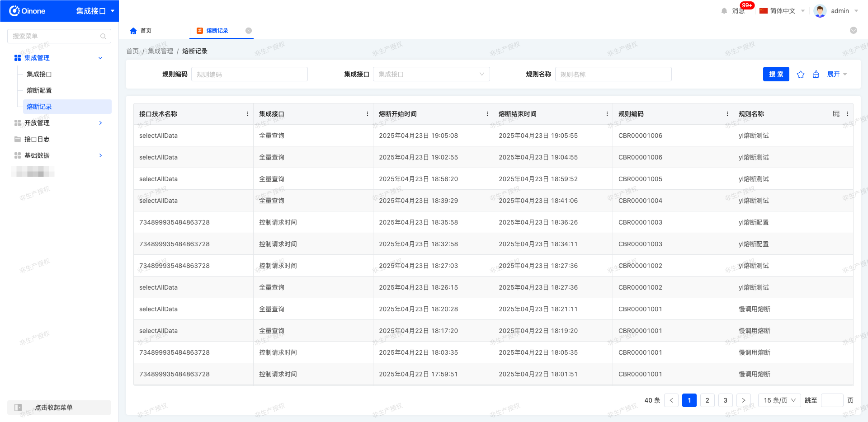This screenshot has width=868, height=422.
Task: Click the 开放管理 menu icon
Action: click(x=18, y=123)
